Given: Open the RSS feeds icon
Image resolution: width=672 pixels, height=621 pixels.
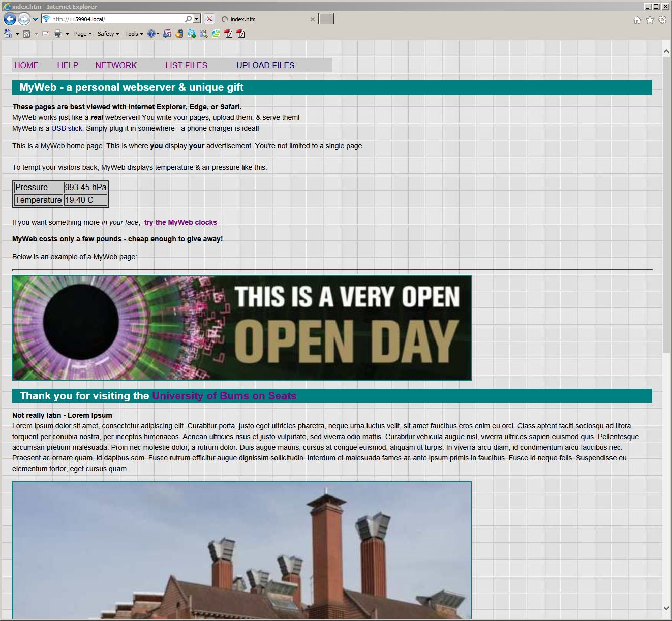Looking at the screenshot, I should click(x=26, y=34).
